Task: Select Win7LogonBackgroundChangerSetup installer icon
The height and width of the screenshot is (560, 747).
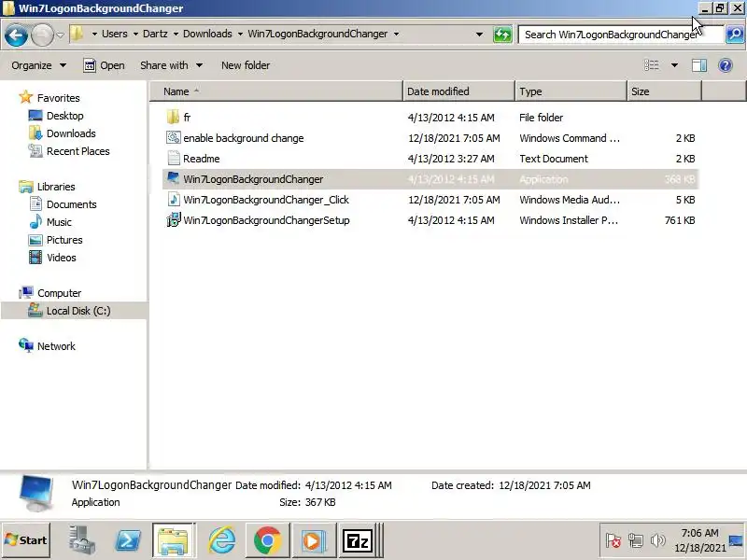Action: click(x=174, y=219)
